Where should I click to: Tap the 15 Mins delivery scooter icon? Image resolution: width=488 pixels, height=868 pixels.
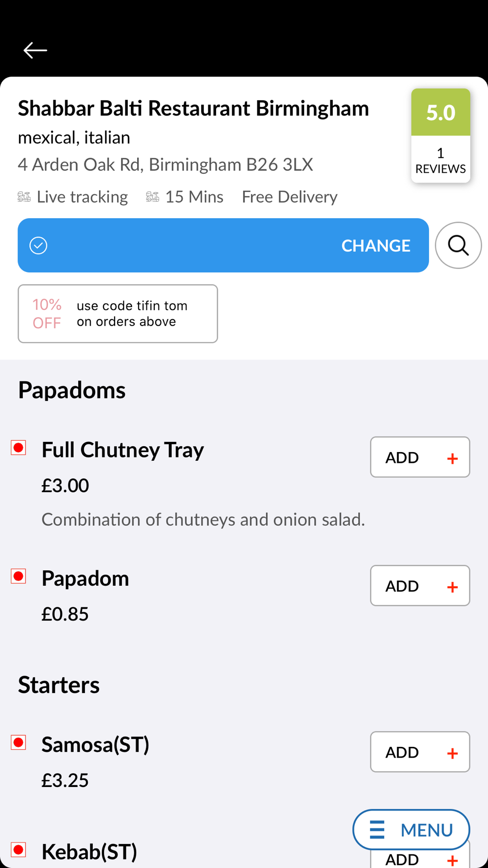pyautogui.click(x=152, y=197)
